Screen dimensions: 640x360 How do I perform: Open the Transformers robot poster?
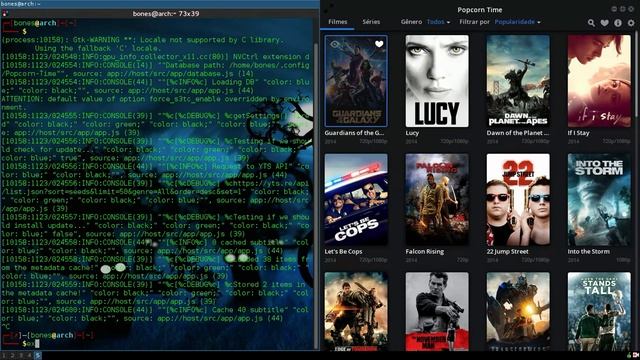point(518,311)
